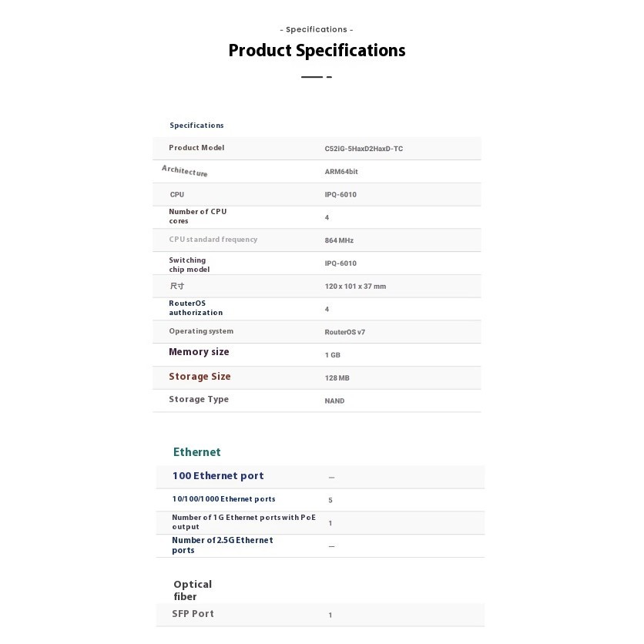
Task: Click the Product Specifications heading
Action: [x=317, y=51]
